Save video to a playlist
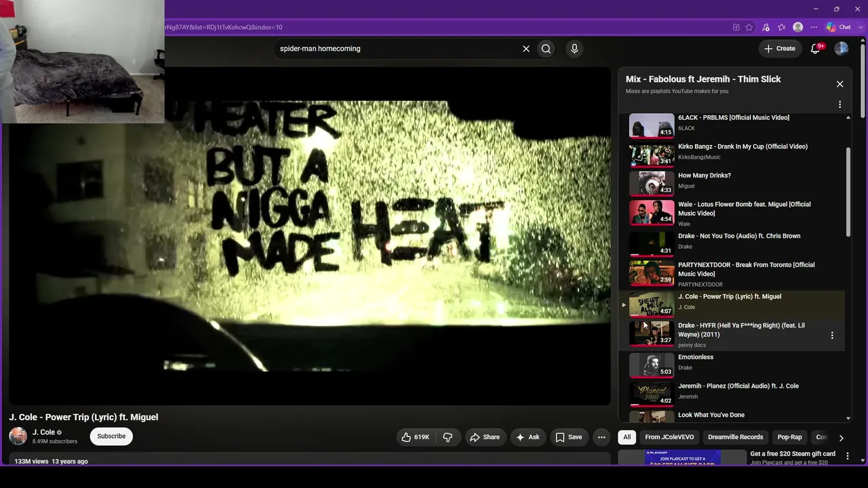The image size is (868, 488). (x=569, y=437)
